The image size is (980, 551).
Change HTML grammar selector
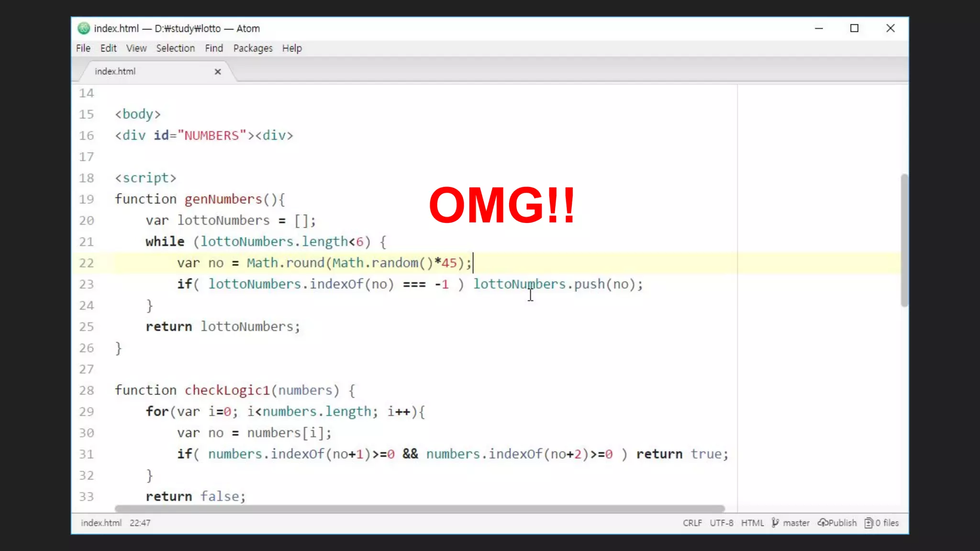tap(752, 523)
